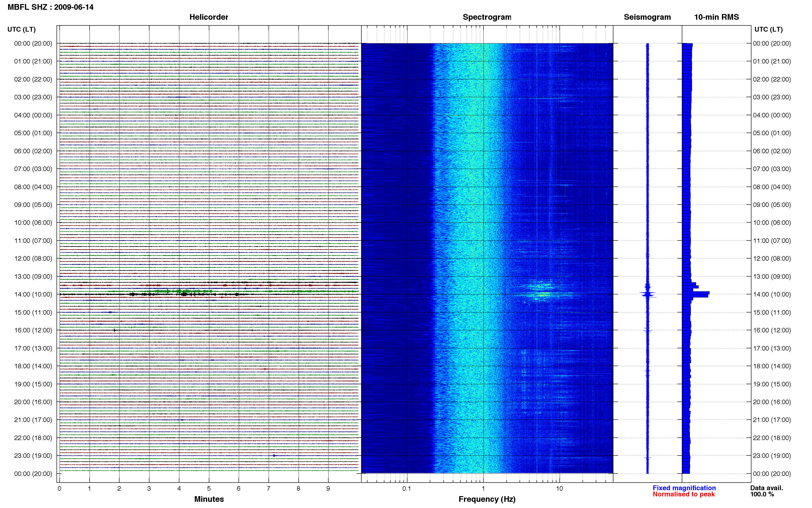The image size is (812, 508).
Task: Click the left '07:00 (03:00)' time label
Action: coord(33,169)
